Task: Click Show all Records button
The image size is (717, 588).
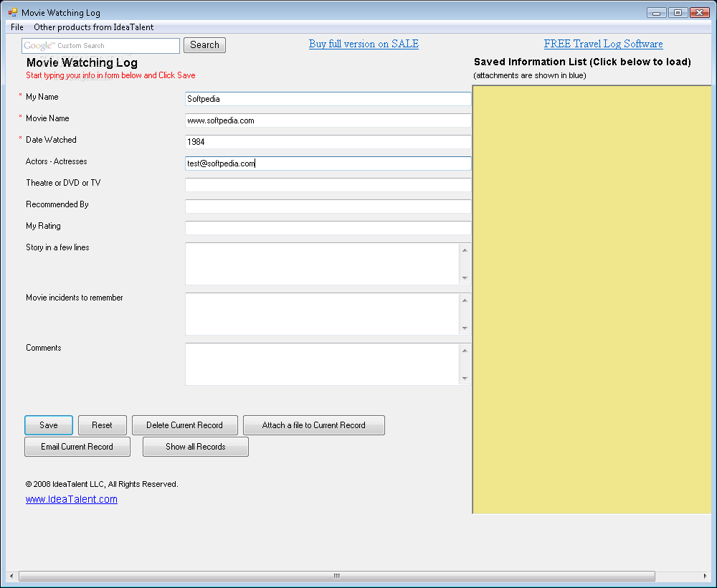Action: 196,447
